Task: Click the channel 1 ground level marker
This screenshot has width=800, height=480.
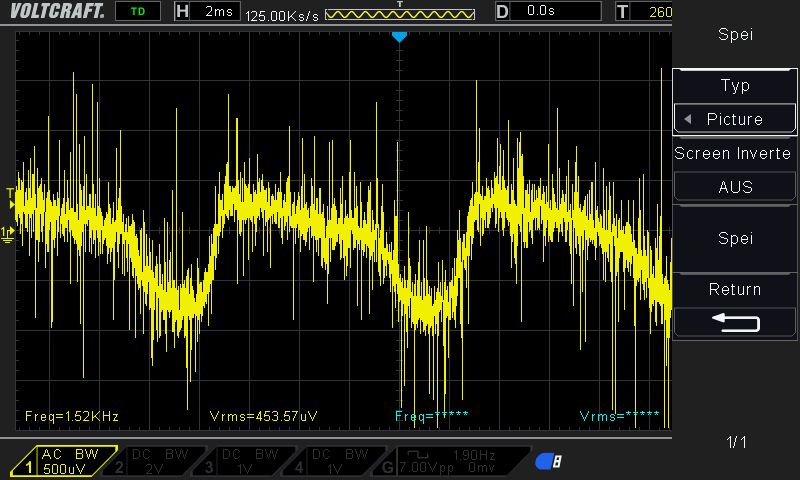Action: coord(8,233)
